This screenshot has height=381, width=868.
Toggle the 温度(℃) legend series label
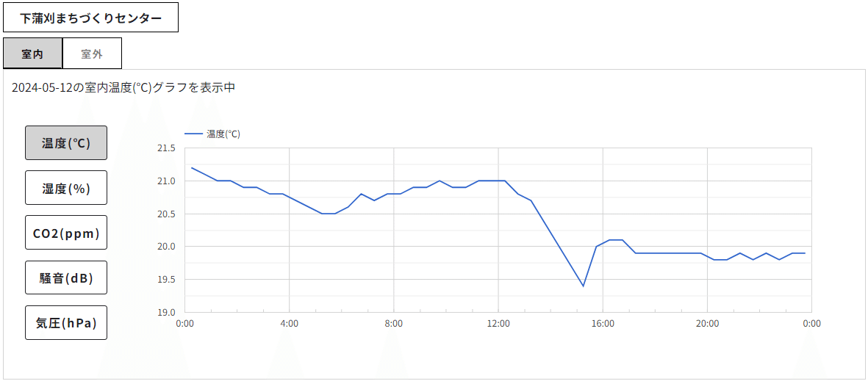(x=223, y=134)
